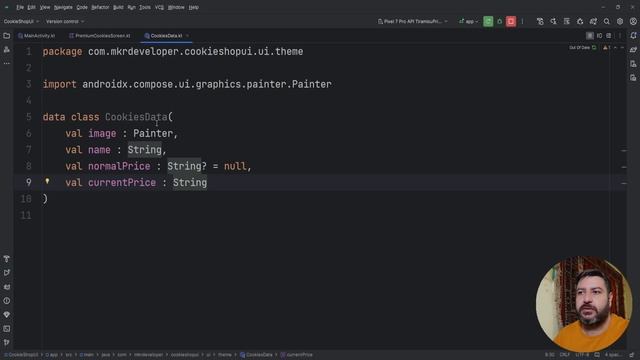Click the light bulb quick-fix on line 9
The height and width of the screenshot is (360, 640).
coord(47,181)
